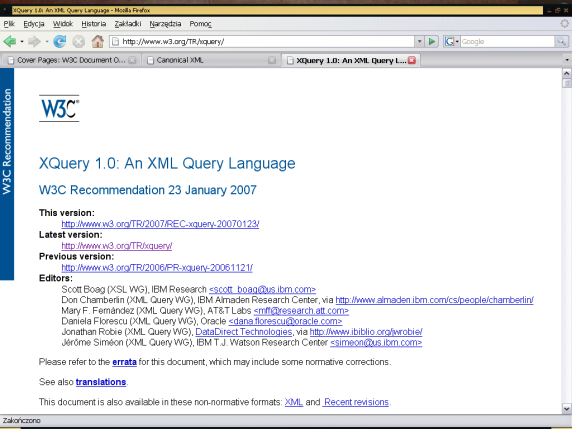The image size is (572, 429).
Task: Open the Forward history dropdown arrow
Action: click(47, 42)
